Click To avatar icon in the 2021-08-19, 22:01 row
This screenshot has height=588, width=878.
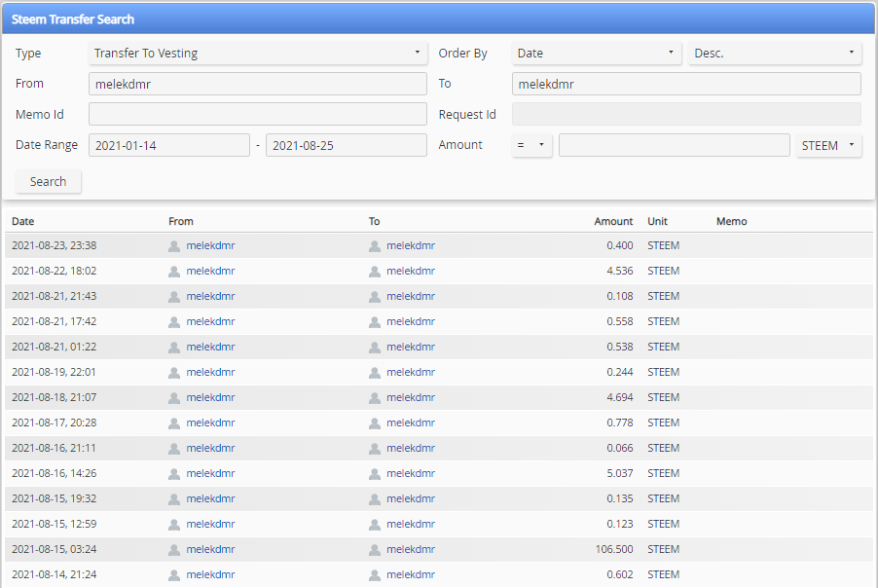pyautogui.click(x=375, y=373)
